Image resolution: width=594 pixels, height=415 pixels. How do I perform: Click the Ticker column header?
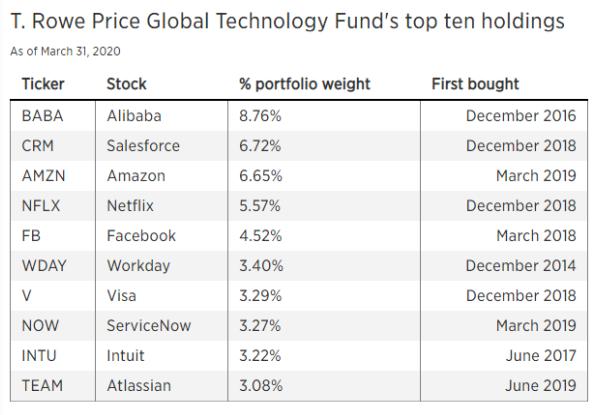click(43, 84)
